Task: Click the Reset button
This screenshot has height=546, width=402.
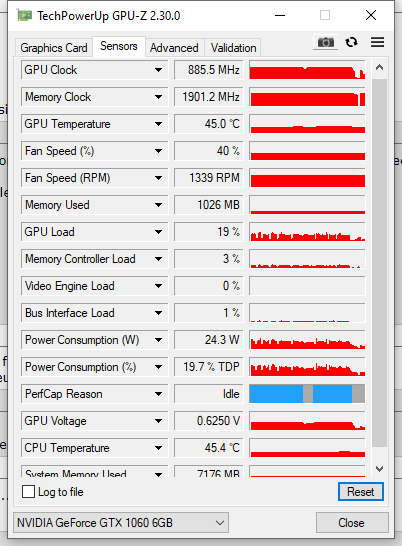Action: click(361, 492)
